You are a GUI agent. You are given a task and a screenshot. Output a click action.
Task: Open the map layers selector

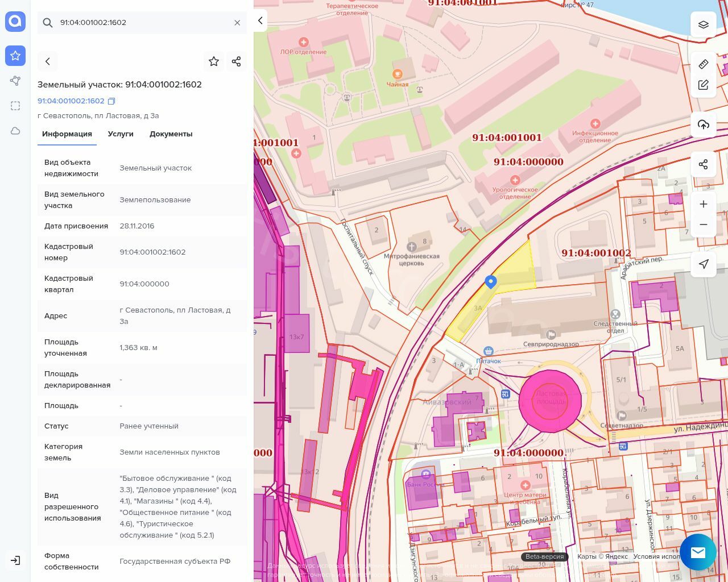click(x=704, y=24)
